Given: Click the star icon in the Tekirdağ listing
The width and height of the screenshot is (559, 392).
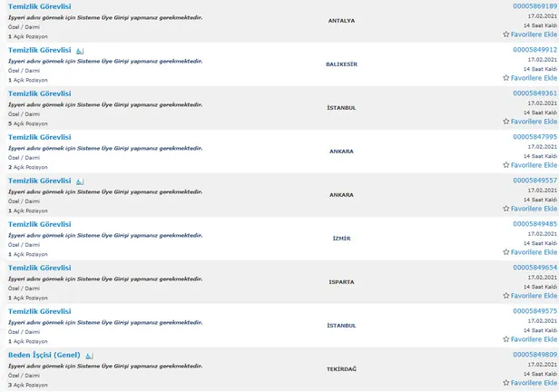Looking at the screenshot, I should point(506,383).
